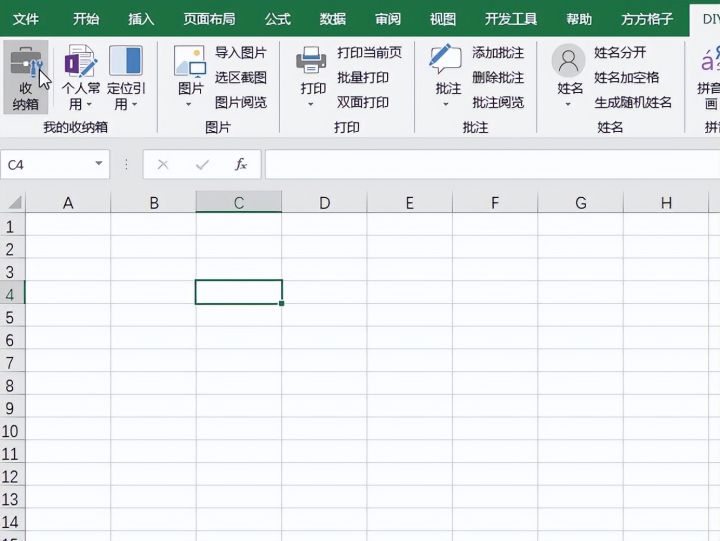Confirm entry with the checkmark icon
Image resolution: width=720 pixels, height=541 pixels.
point(202,164)
